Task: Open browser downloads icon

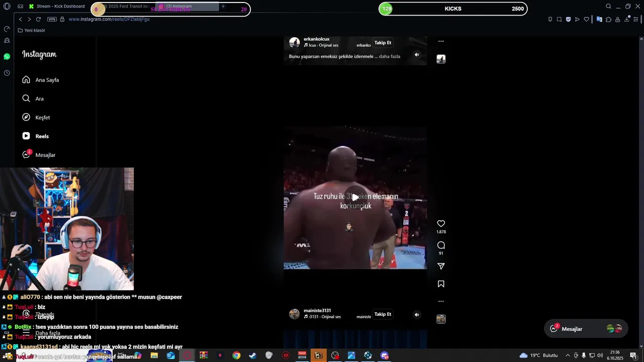Action: click(x=627, y=19)
